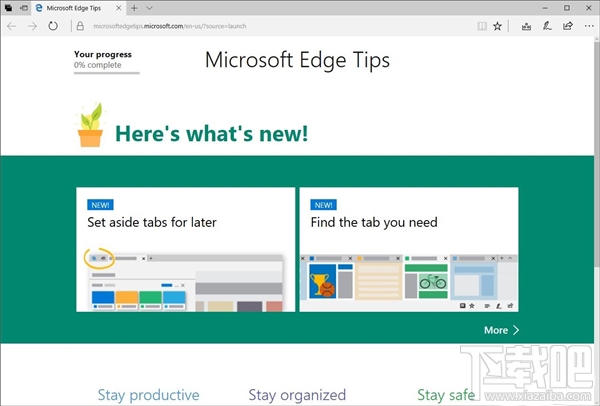Open Settings and more menu
The width and height of the screenshot is (600, 406).
tap(589, 26)
